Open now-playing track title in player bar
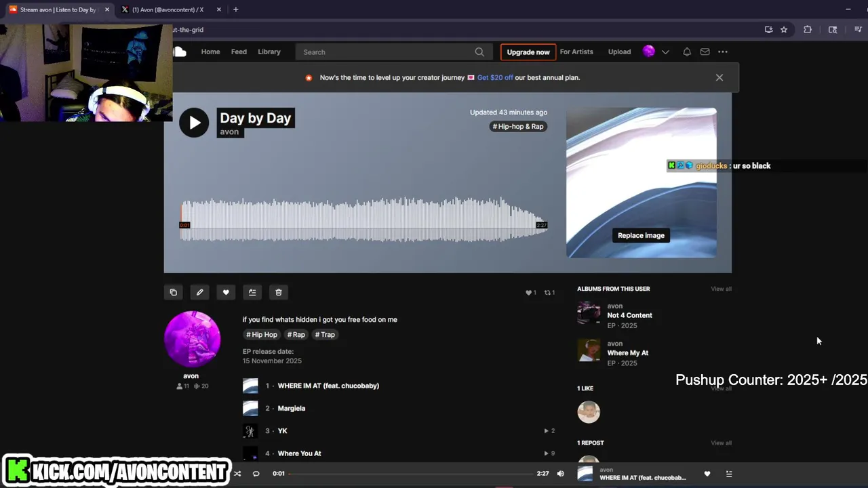 click(x=643, y=478)
